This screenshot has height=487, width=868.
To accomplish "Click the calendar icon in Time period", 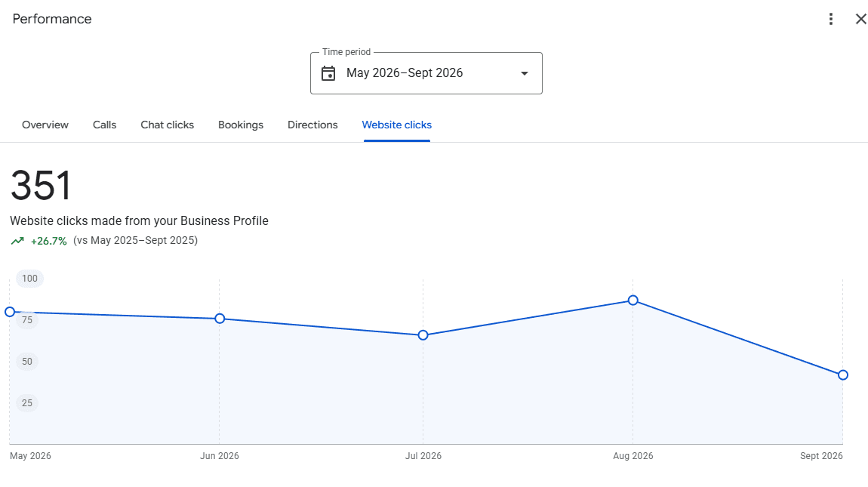I will [328, 73].
